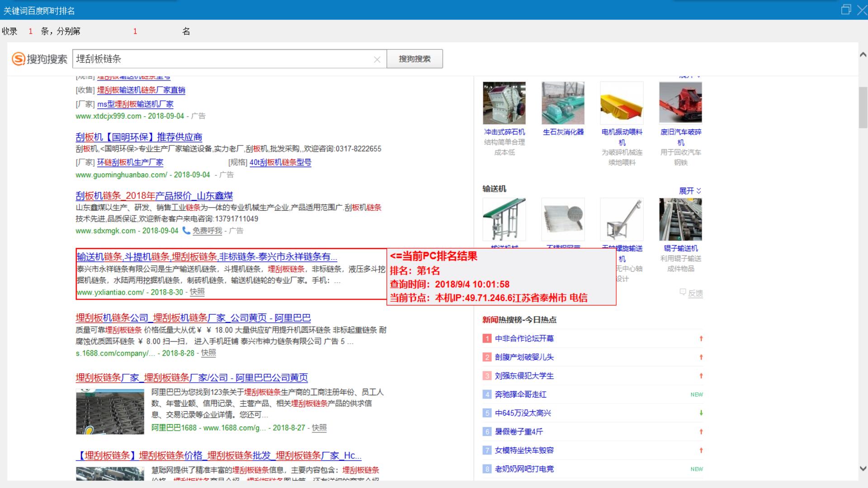868x488 pixels.
Task: Open the 泰兴市永祥链条 ranked result link
Action: [207, 257]
